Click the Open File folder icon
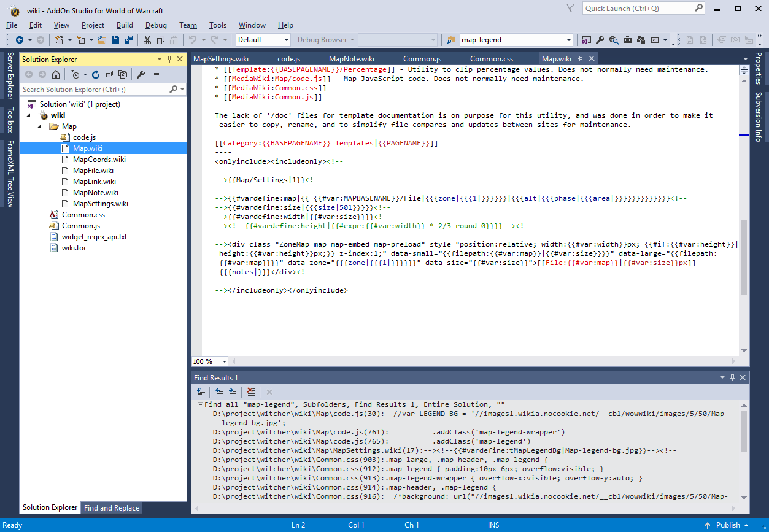The image size is (769, 532). tap(102, 40)
